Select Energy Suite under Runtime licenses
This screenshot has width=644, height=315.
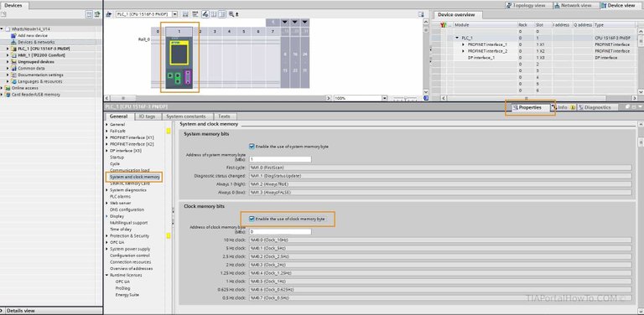tap(127, 295)
